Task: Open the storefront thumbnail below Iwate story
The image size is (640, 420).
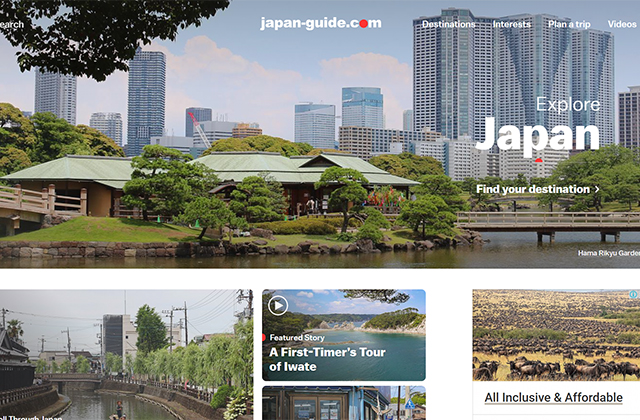Action: pos(343,404)
